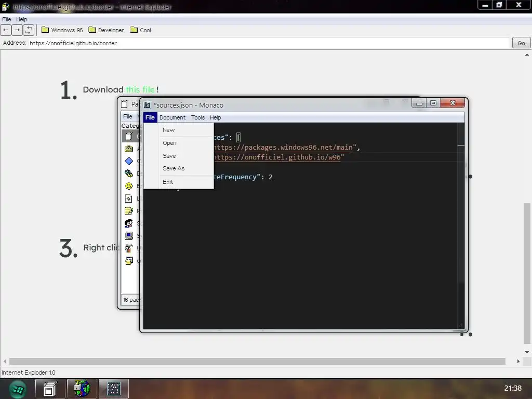Select the briefcase category icon in Package Manager
Screen dimensions: 532x399
point(129,149)
